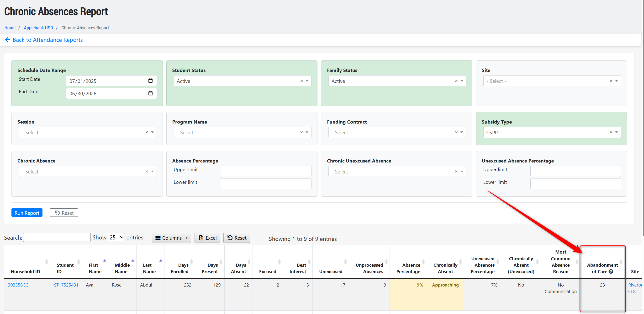The width and height of the screenshot is (644, 314).
Task: Clear the CSPP Subsidy Type with X
Action: click(611, 132)
